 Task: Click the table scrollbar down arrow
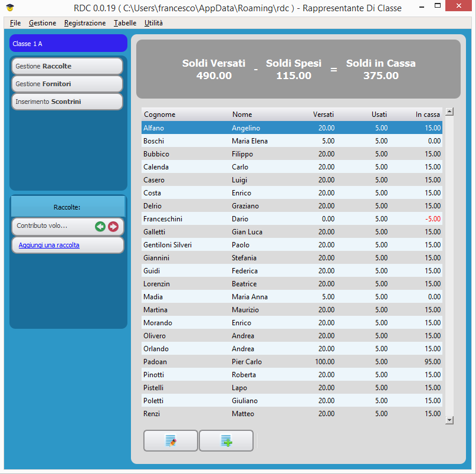tap(449, 420)
